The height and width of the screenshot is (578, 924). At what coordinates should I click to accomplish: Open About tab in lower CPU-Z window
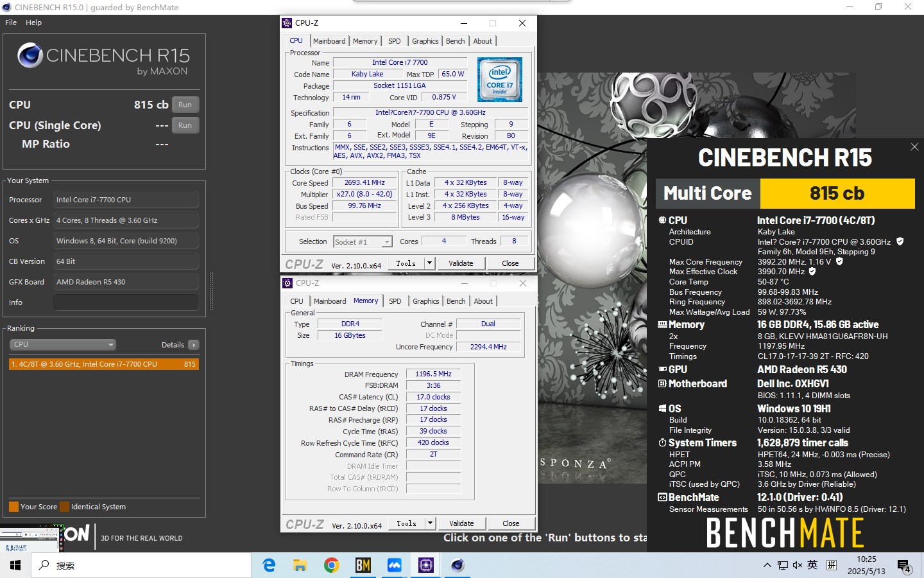pos(483,301)
